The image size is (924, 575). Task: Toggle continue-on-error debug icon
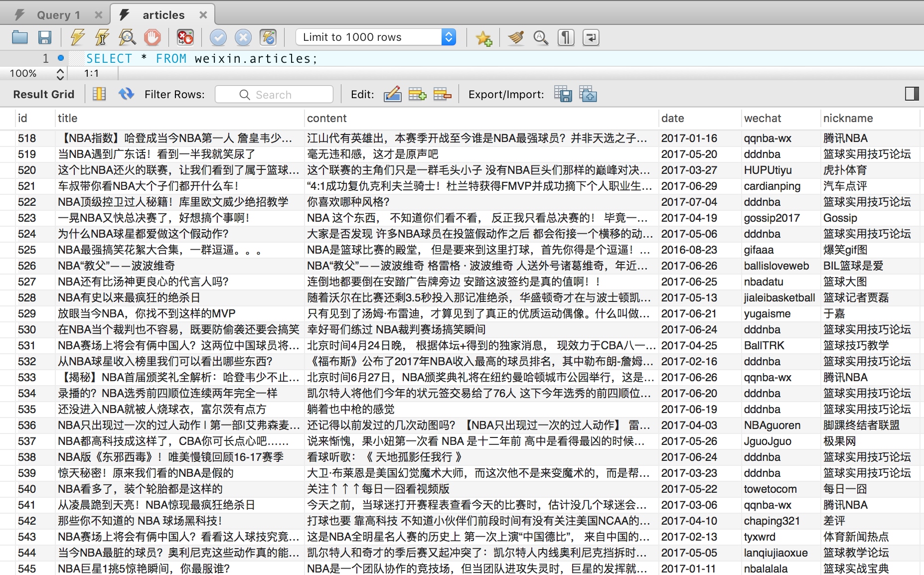pyautogui.click(x=185, y=37)
